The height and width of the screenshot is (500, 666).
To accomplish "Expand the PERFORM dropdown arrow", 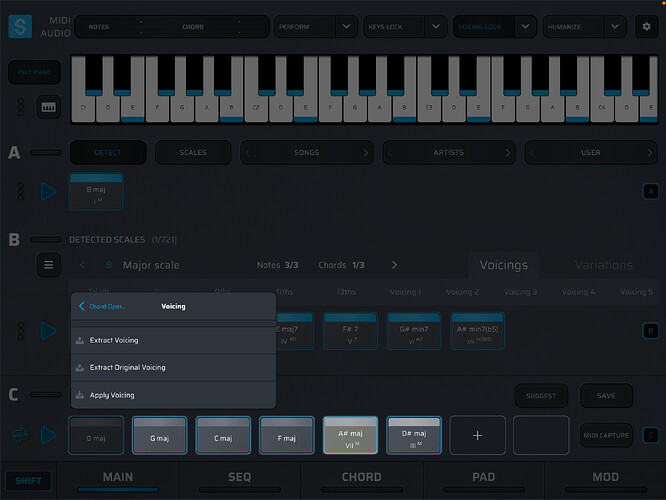I will coord(346,27).
